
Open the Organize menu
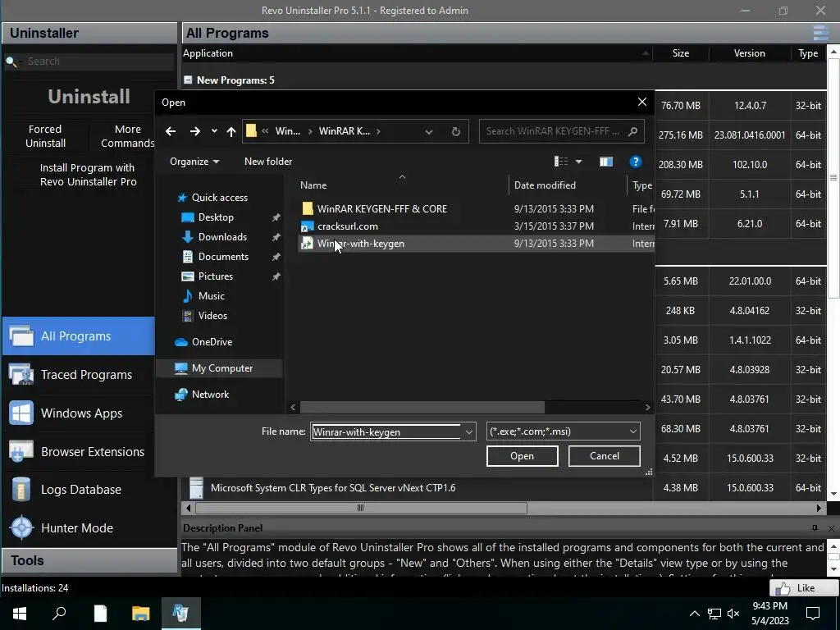194,162
